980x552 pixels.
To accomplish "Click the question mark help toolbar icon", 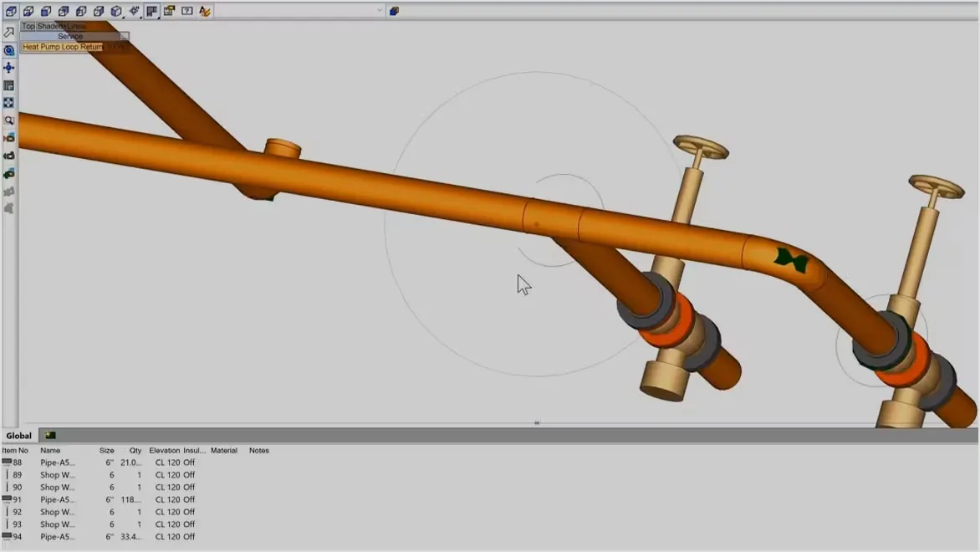I will point(186,11).
